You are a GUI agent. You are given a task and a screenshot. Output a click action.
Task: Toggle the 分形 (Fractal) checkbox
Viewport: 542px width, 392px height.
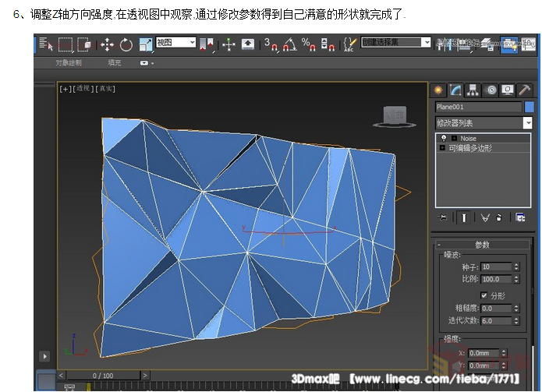point(485,295)
